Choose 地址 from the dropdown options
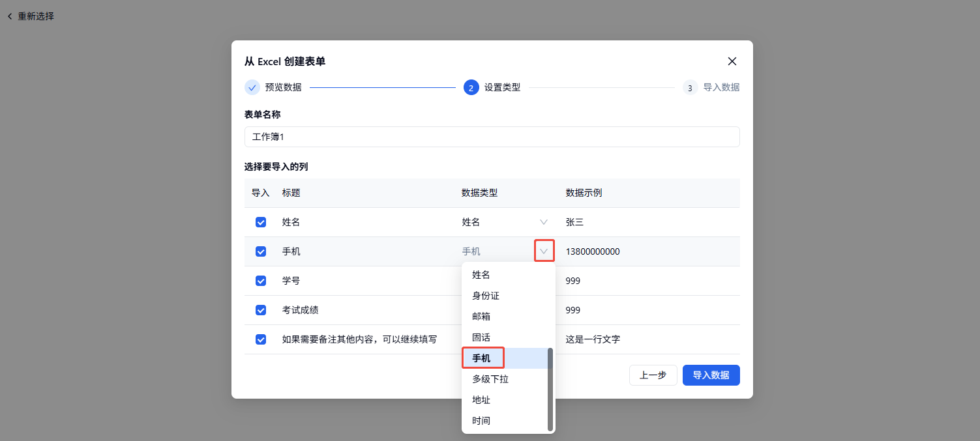 [x=481, y=400]
